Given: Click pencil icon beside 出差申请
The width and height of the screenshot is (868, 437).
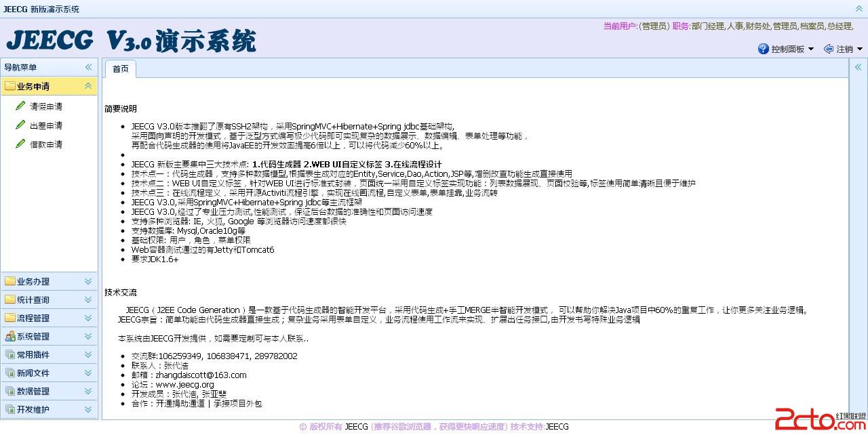Looking at the screenshot, I should 20,125.
